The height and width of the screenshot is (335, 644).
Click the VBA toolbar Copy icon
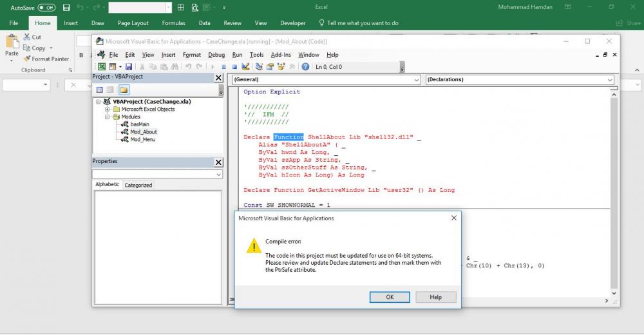coord(153,66)
